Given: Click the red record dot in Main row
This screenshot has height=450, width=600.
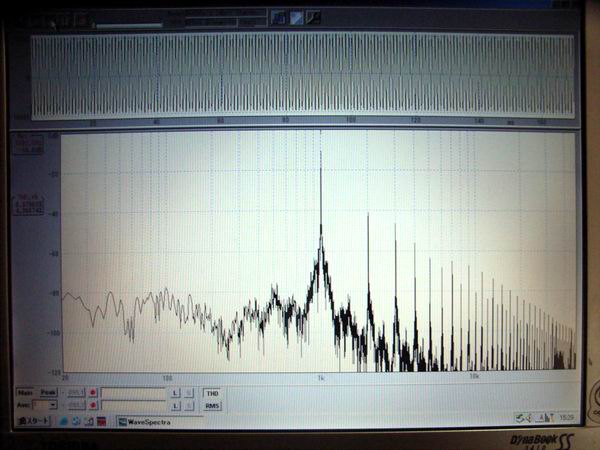Looking at the screenshot, I should click(x=93, y=394).
